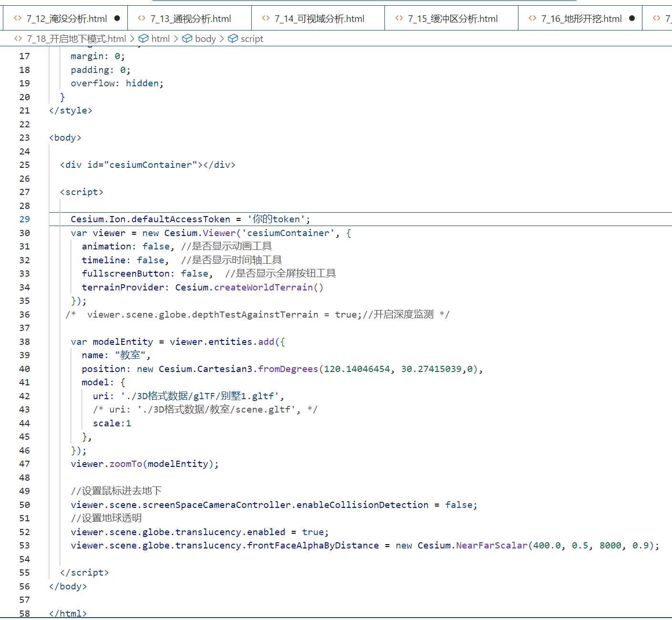The image size is (672, 620).
Task: Click NearFarScalar values on line 53
Action: (x=591, y=546)
